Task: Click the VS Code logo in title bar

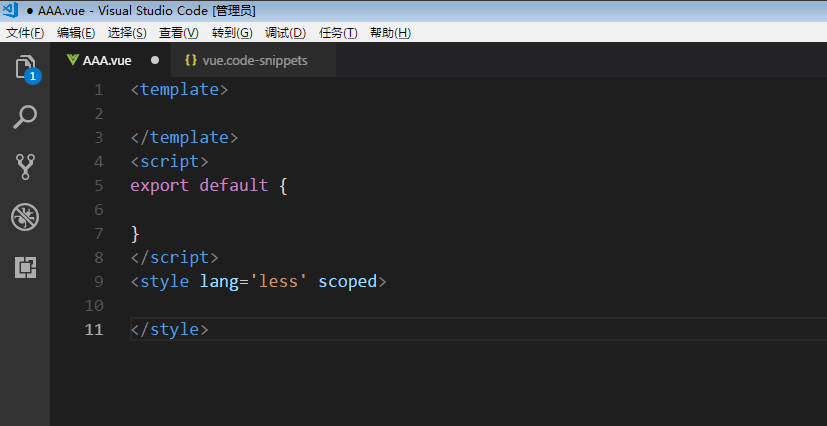Action: 11,10
